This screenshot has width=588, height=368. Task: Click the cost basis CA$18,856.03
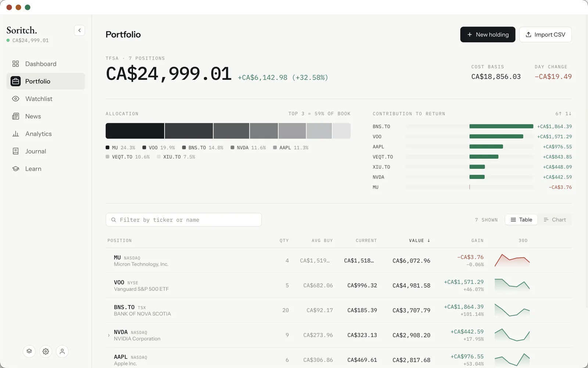coord(496,77)
